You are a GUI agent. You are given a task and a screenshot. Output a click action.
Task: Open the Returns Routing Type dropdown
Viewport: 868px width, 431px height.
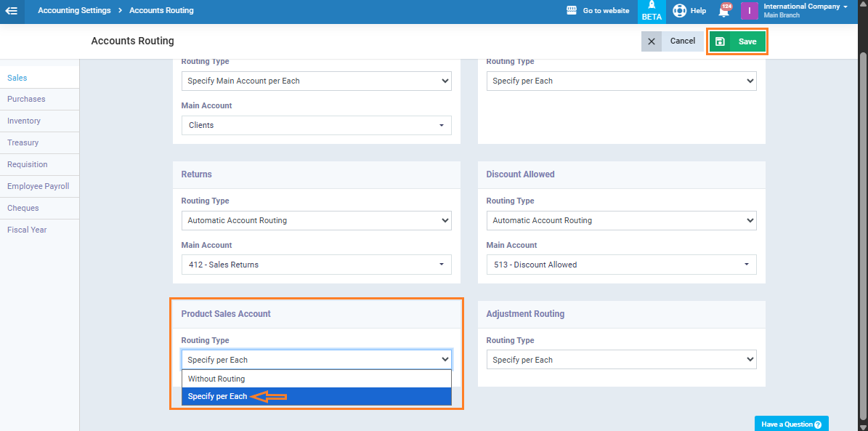point(316,220)
